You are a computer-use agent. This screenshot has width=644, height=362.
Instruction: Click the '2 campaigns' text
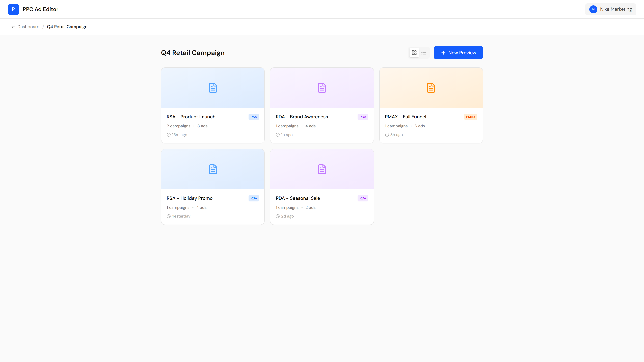[178, 126]
